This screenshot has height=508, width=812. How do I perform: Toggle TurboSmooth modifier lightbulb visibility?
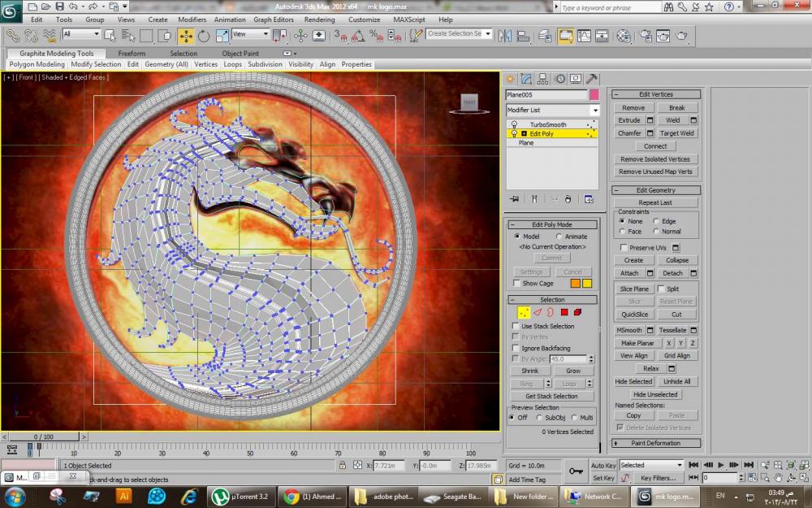click(514, 124)
